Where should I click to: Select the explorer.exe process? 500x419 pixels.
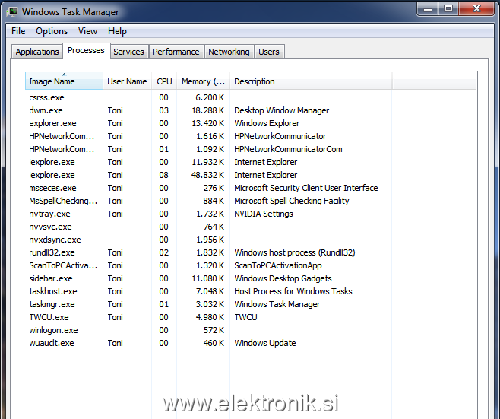(x=250, y=123)
